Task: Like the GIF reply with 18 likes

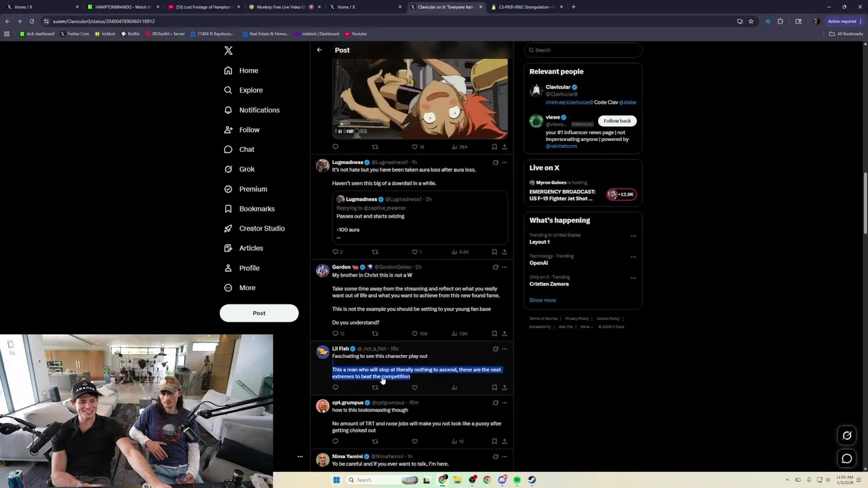Action: pos(414,147)
